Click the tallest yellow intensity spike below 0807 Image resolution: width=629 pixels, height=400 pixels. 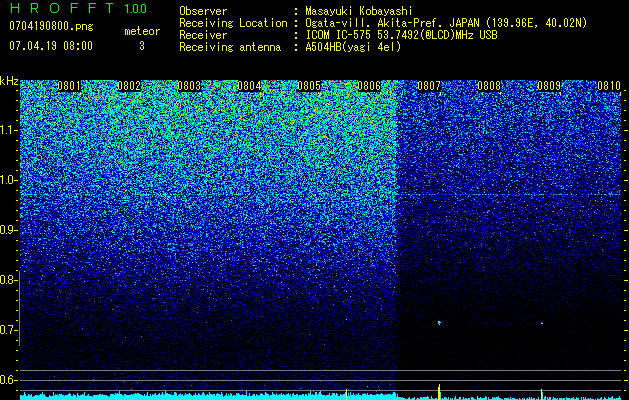point(439,392)
